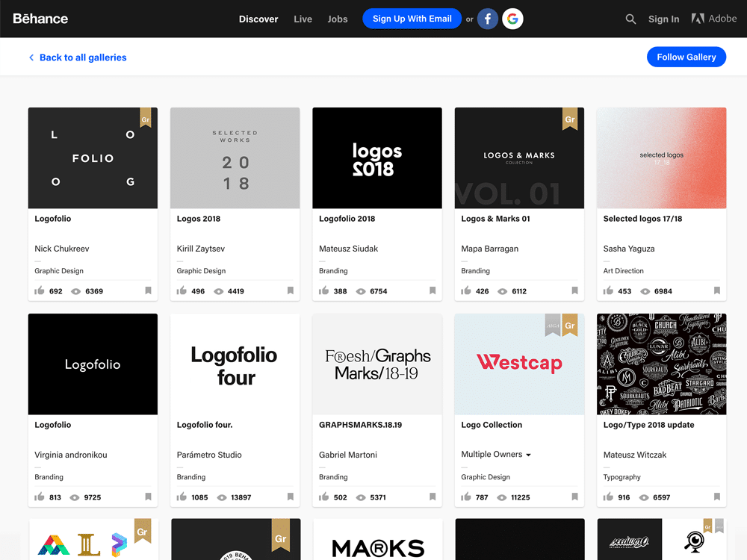The height and width of the screenshot is (560, 747).
Task: Click thumbs-up icon on Logofolio four.
Action: coord(182,497)
